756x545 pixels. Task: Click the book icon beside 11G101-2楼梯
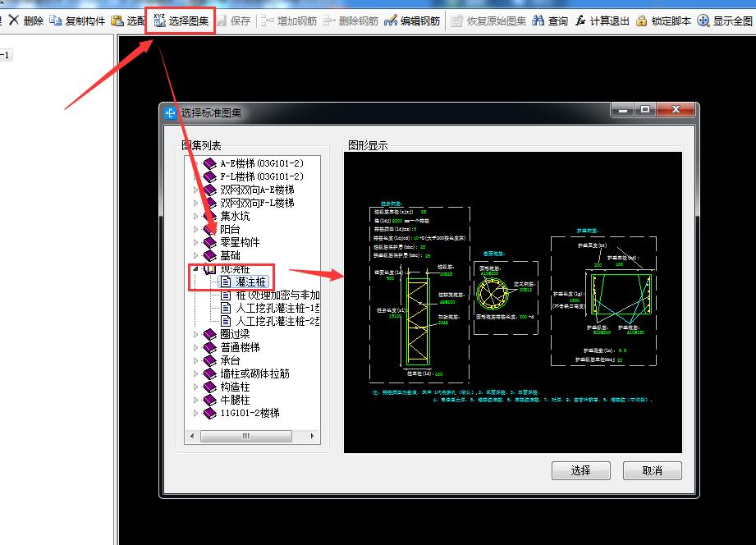pos(210,413)
